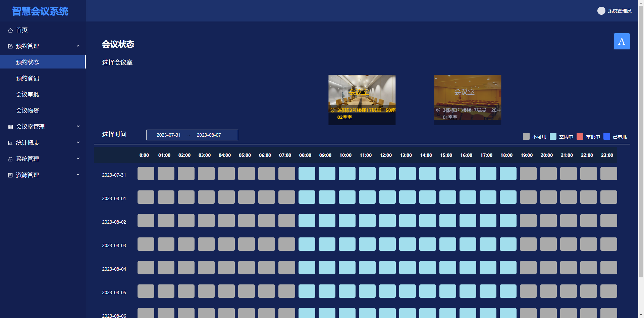
Task: Collapse the 预约管理 menu chevron
Action: 78,46
